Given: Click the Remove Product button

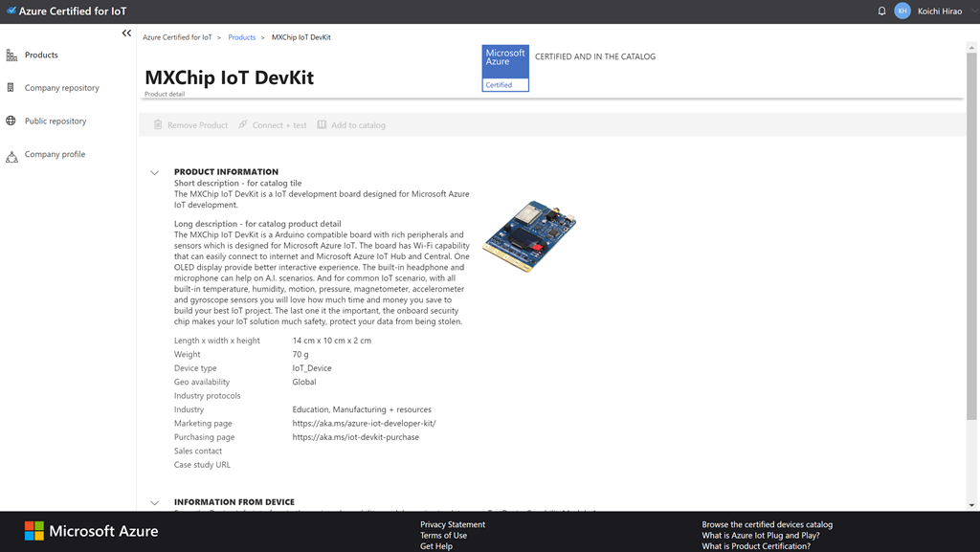Looking at the screenshot, I should pos(190,125).
